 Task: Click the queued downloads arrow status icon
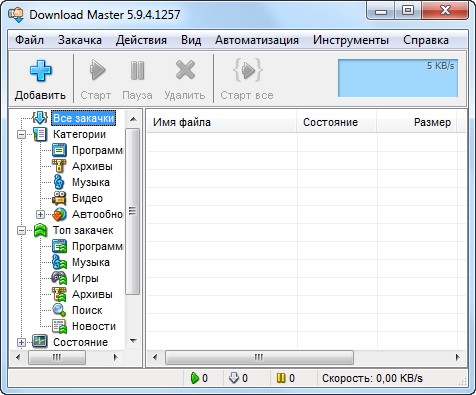coord(234,378)
